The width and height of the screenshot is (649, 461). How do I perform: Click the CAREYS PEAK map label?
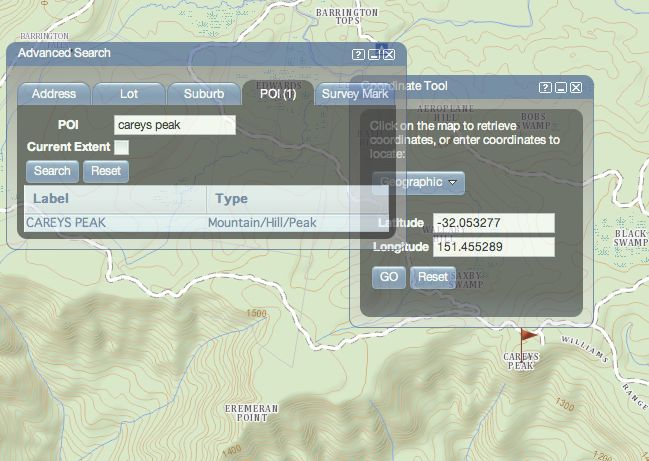521,361
